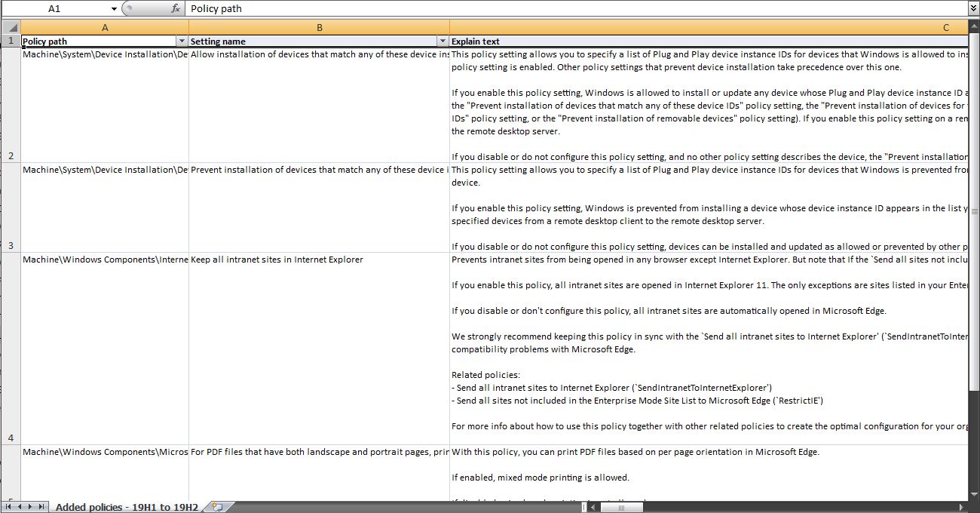Click the Name Box showing A1
Image resolution: width=980 pixels, height=513 pixels.
click(54, 8)
